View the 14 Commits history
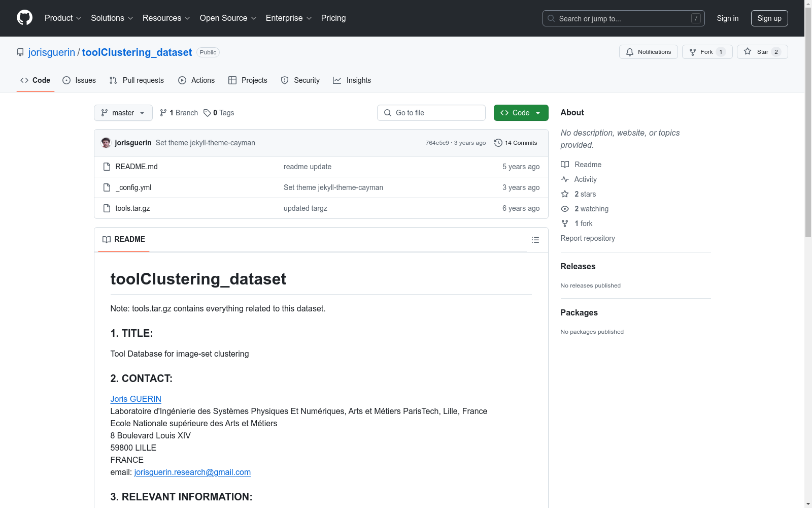The image size is (812, 508). tap(516, 143)
